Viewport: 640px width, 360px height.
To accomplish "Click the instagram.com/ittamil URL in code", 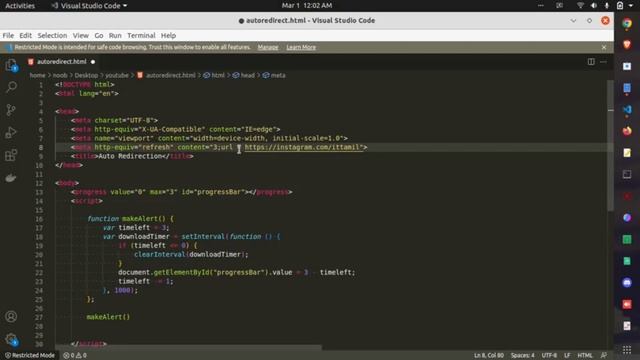I will point(302,147).
